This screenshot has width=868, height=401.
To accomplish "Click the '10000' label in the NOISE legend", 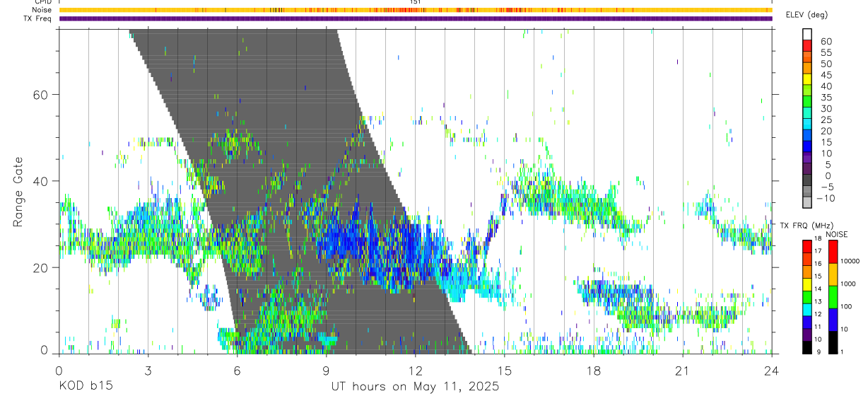I will pos(849,262).
